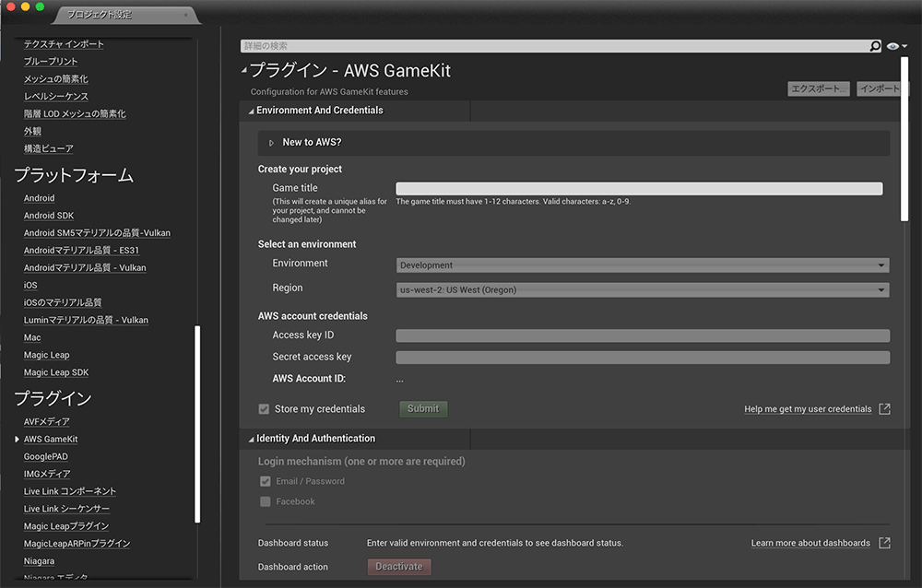
Task: Open Android SDK settings
Action: [x=49, y=216]
